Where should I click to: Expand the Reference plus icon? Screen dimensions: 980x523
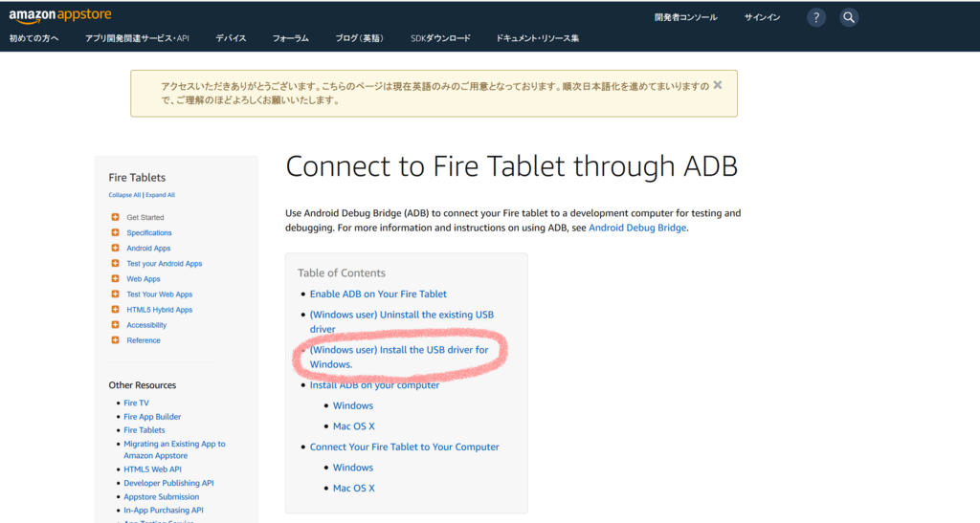pos(115,340)
